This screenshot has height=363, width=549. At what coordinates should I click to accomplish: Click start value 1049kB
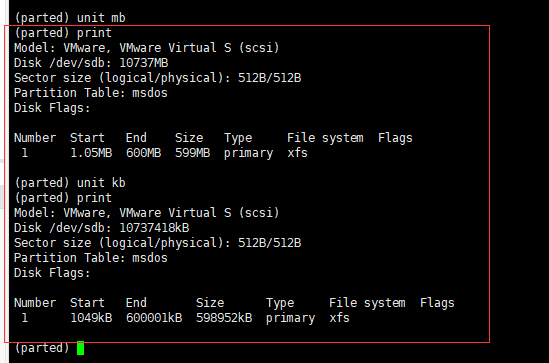(x=91, y=318)
